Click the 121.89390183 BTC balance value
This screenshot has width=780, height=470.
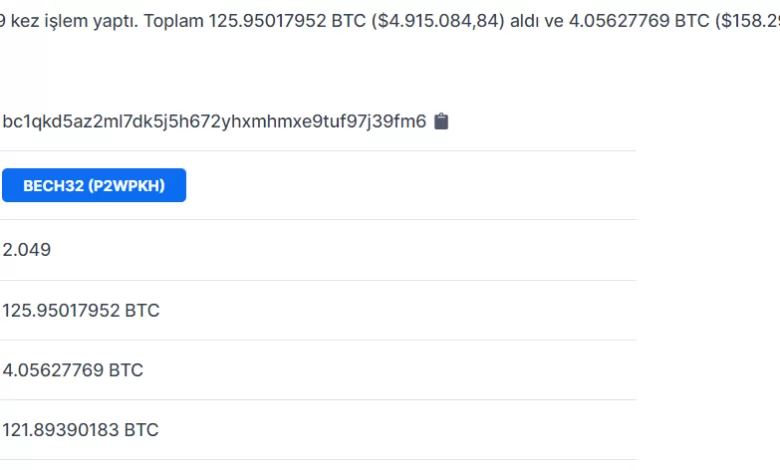point(80,430)
